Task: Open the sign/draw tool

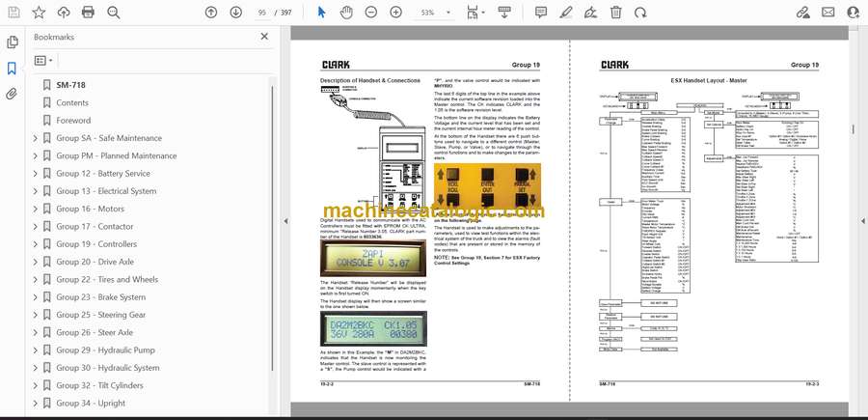Action: (x=590, y=13)
